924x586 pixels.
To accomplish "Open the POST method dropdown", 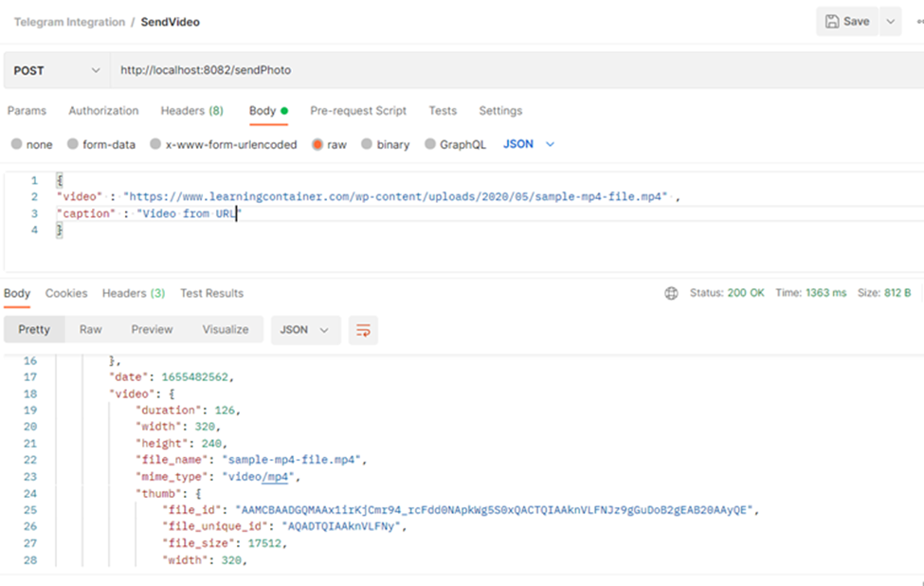I will click(56, 71).
